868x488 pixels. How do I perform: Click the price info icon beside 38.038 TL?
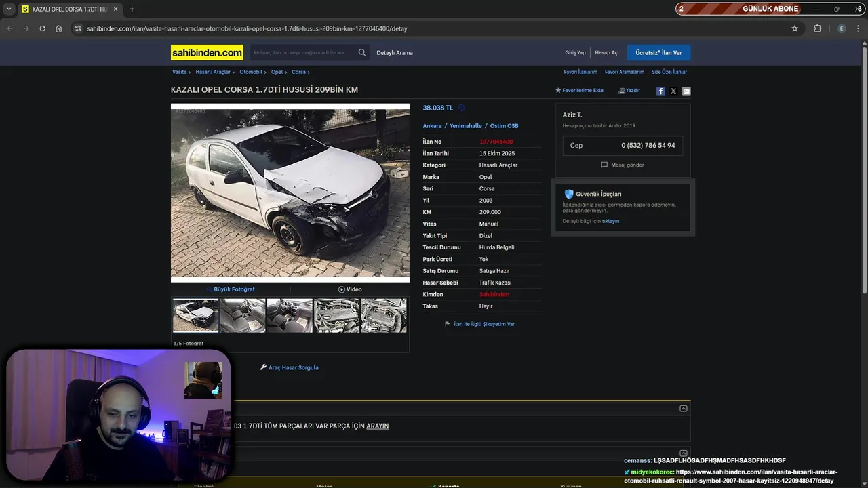pos(461,108)
